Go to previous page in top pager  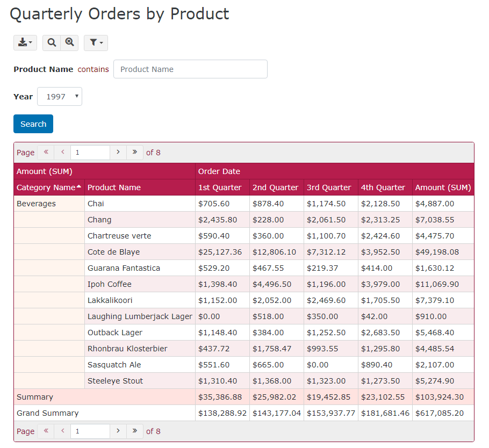pyautogui.click(x=62, y=153)
